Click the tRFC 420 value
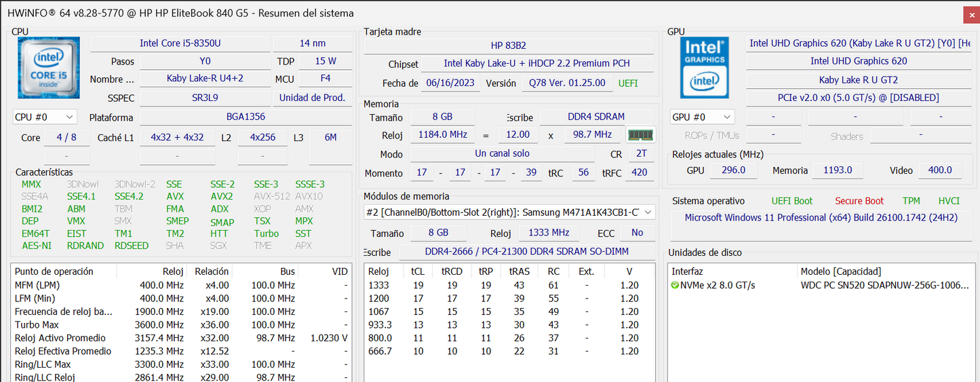 (639, 172)
